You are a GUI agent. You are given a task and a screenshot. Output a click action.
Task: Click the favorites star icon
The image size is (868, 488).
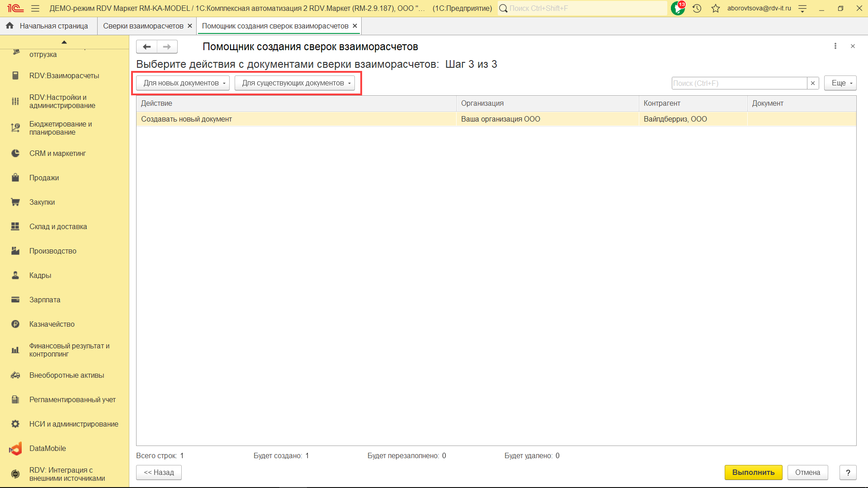[715, 8]
